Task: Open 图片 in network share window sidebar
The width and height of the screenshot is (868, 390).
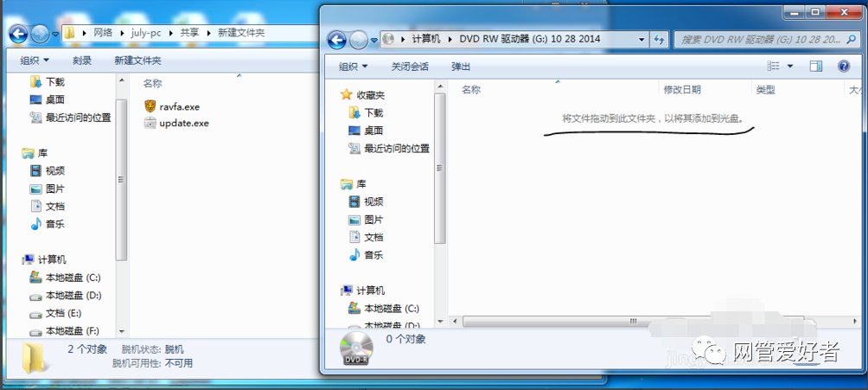Action: [x=47, y=189]
